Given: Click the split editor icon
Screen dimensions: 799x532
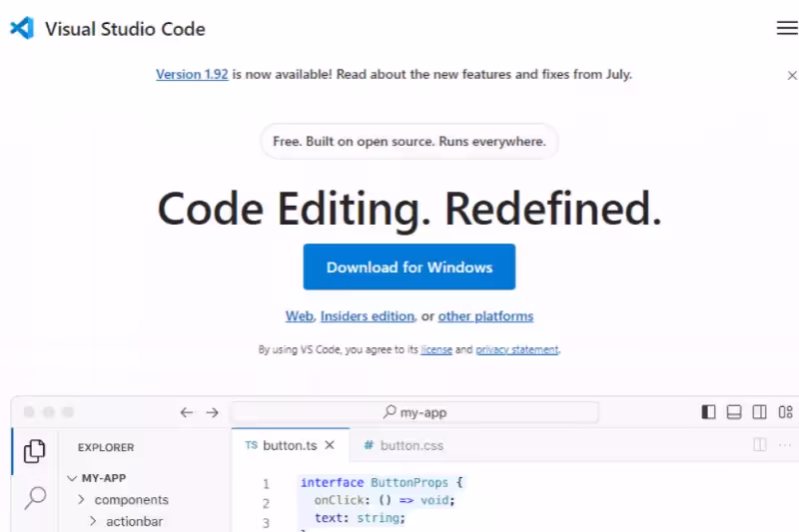Looking at the screenshot, I should click(x=759, y=444).
